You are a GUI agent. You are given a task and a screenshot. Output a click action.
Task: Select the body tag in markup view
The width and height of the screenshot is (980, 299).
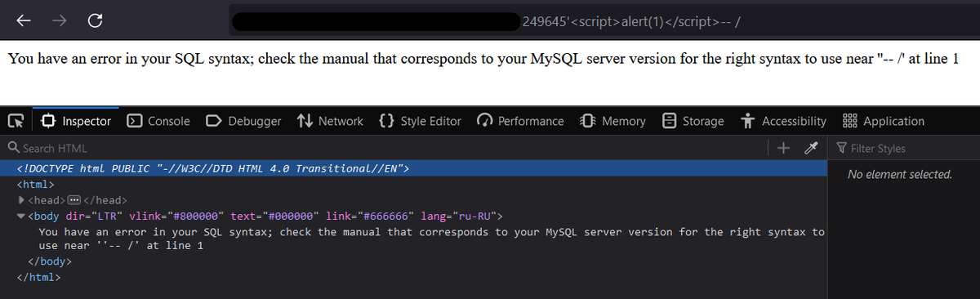(x=265, y=216)
